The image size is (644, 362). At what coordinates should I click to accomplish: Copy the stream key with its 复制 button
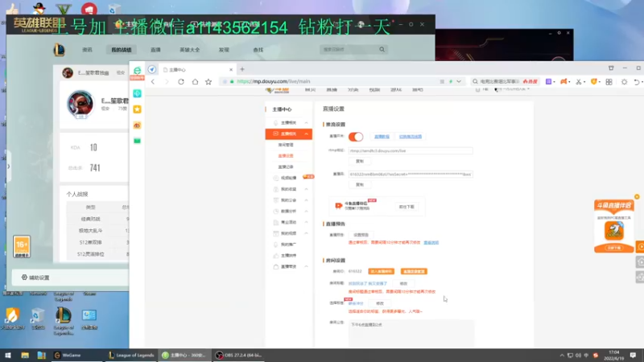click(x=360, y=185)
